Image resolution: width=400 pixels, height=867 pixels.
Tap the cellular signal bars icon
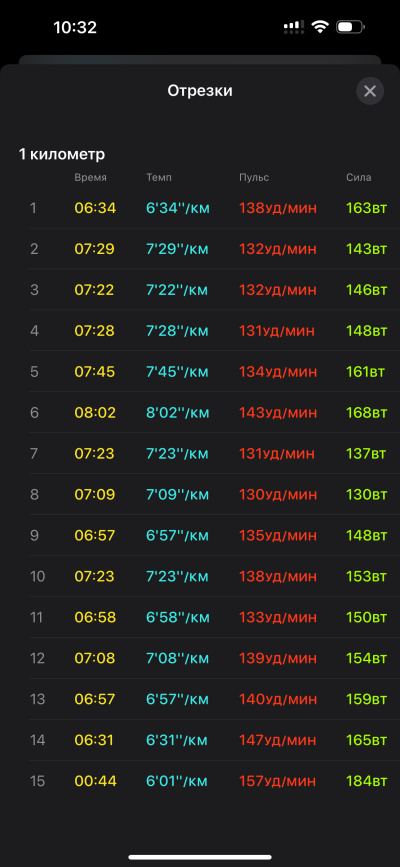coord(294,27)
